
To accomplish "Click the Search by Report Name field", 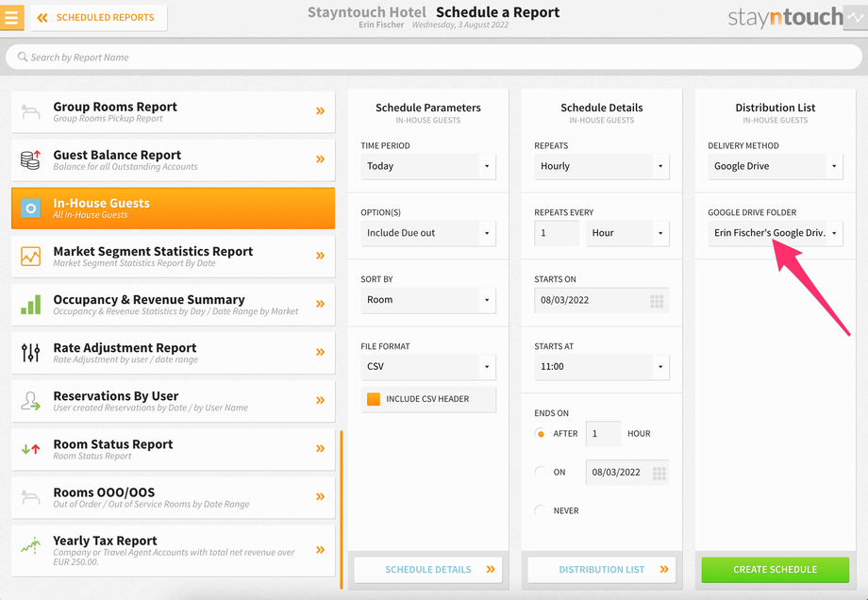I will pyautogui.click(x=433, y=57).
